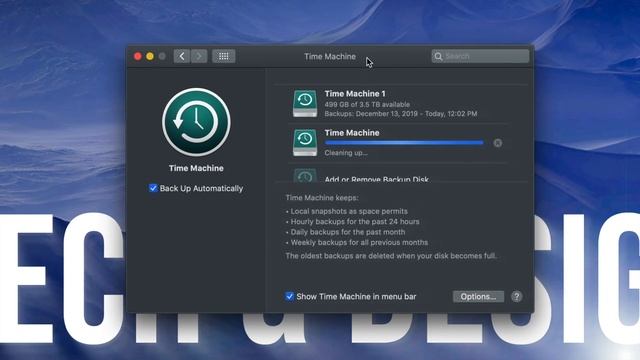The image size is (640, 360).
Task: Click the backup progress bar
Action: click(x=404, y=143)
